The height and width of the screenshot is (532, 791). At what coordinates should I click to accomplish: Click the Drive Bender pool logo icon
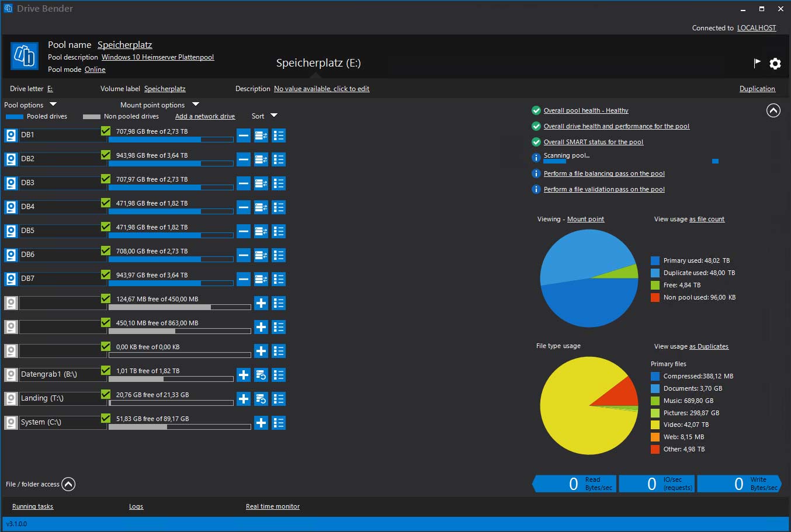click(x=25, y=56)
